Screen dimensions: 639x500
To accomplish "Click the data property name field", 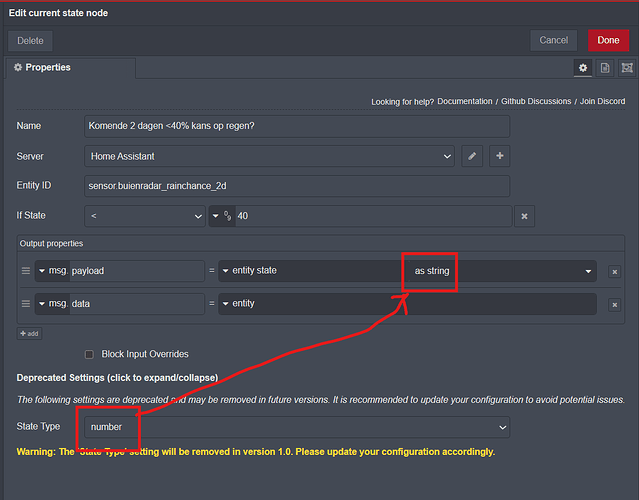I will [137, 304].
